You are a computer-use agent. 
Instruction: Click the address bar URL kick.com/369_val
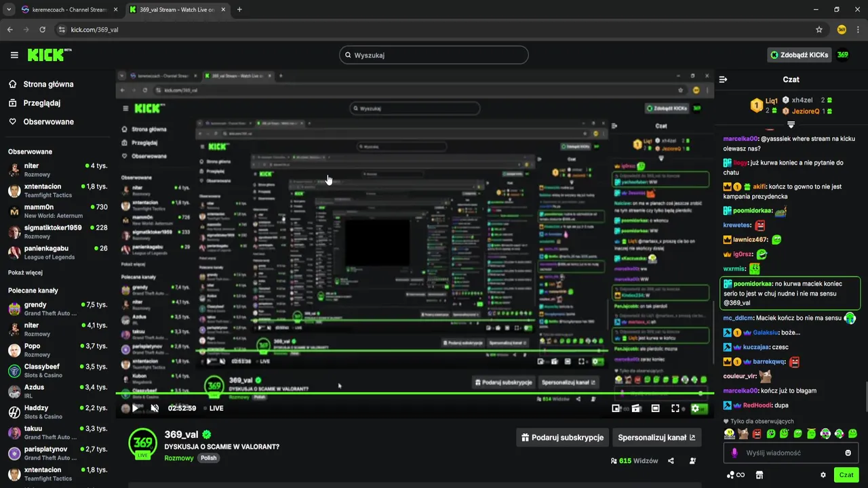coord(95,30)
